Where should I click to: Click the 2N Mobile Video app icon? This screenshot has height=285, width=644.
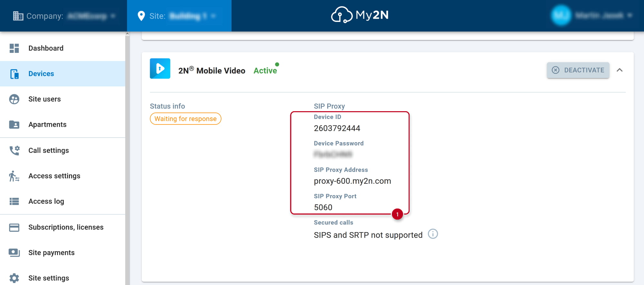160,68
